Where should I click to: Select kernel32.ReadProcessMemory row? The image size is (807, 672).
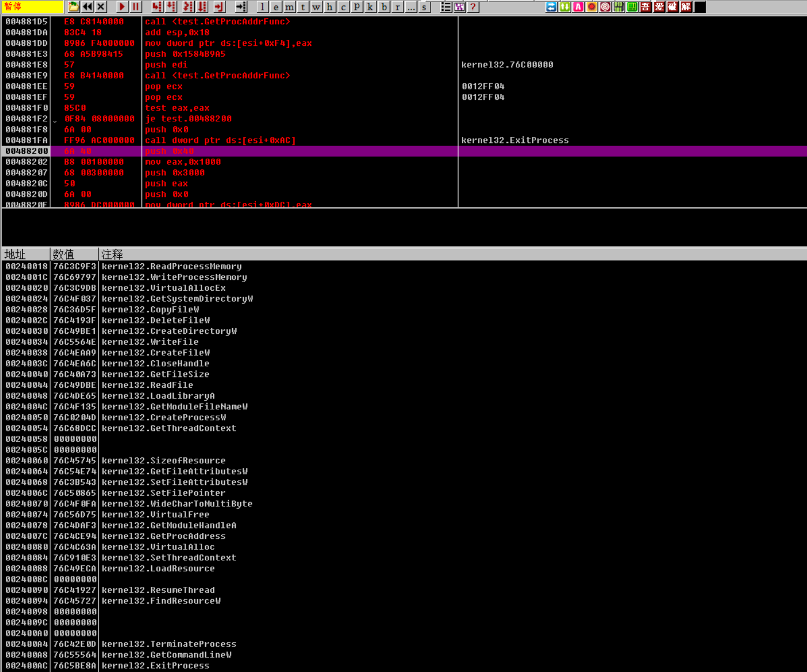(404, 266)
